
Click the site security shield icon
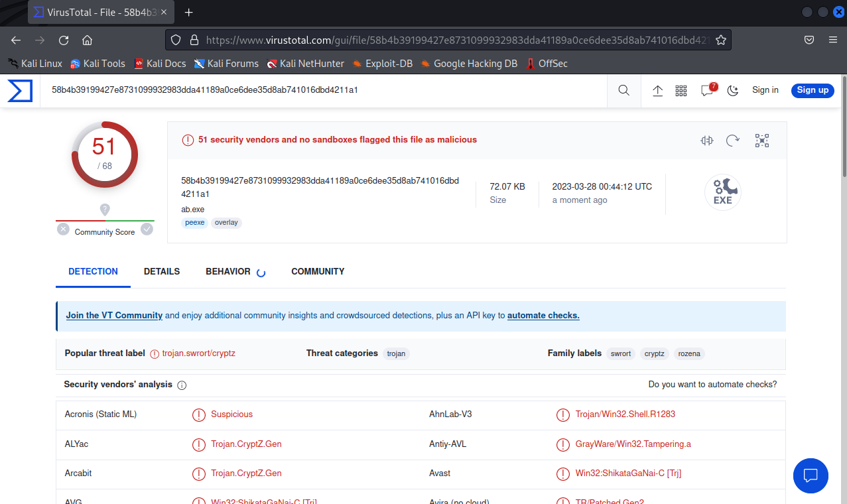(x=176, y=40)
